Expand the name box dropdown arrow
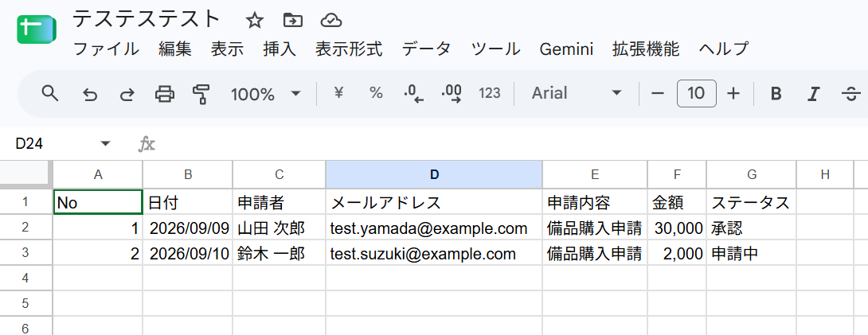This screenshot has height=335, width=868. point(105,144)
